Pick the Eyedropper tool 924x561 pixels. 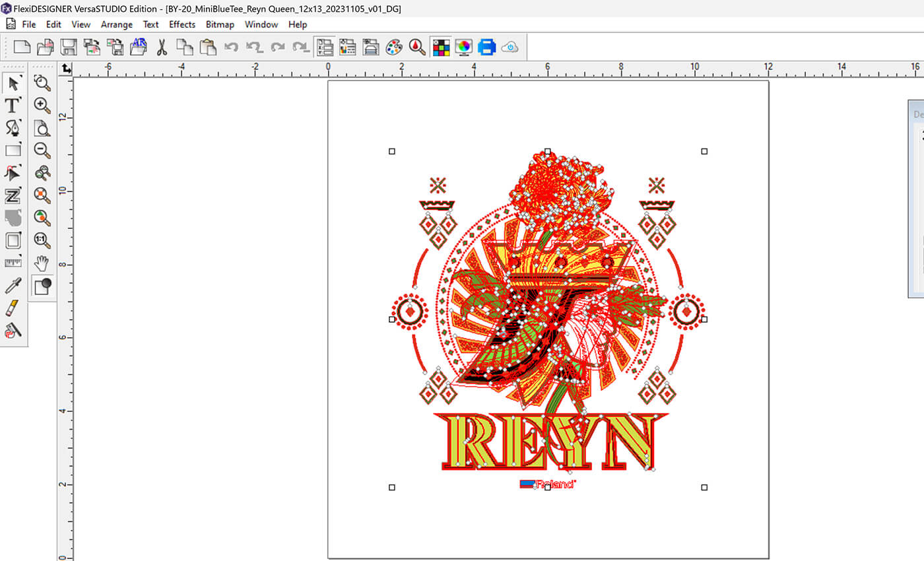pyautogui.click(x=13, y=285)
